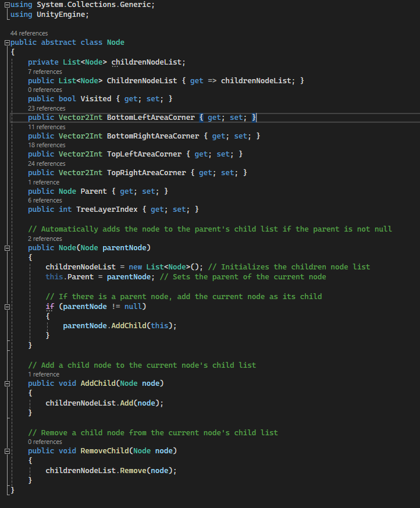Open the 18 references CodeLens link
The height and width of the screenshot is (508, 420).
pyautogui.click(x=47, y=145)
